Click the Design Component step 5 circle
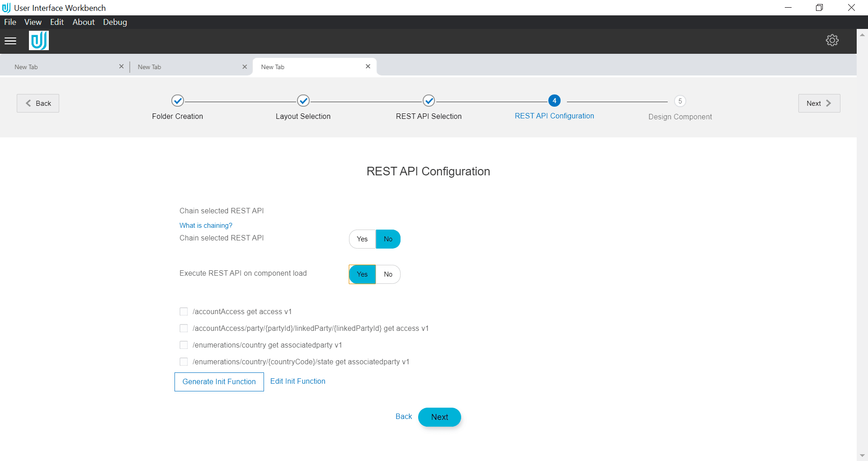 pos(680,101)
